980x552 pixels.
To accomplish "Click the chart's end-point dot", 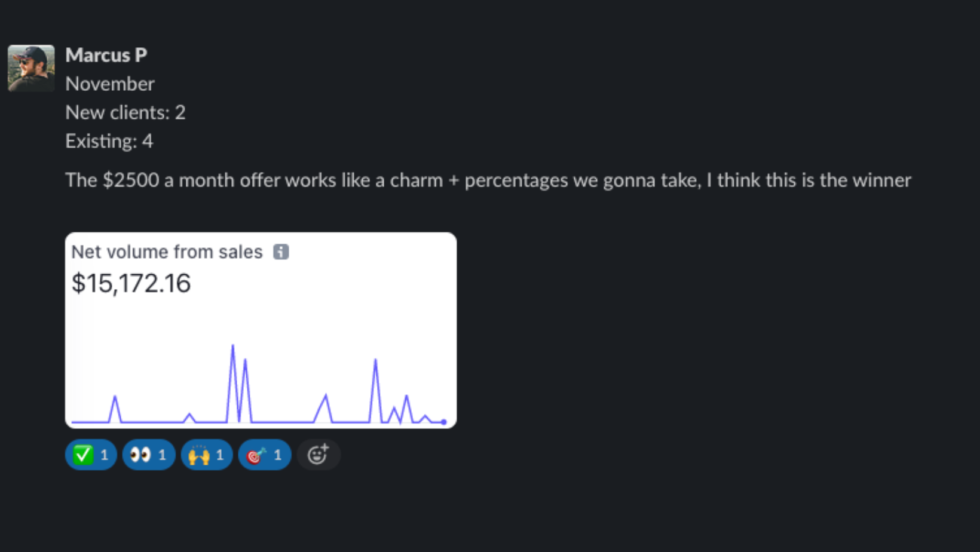I will (443, 422).
